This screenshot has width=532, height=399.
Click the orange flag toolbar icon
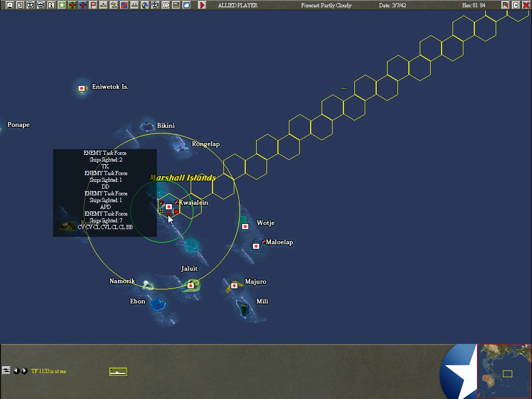coord(93,5)
